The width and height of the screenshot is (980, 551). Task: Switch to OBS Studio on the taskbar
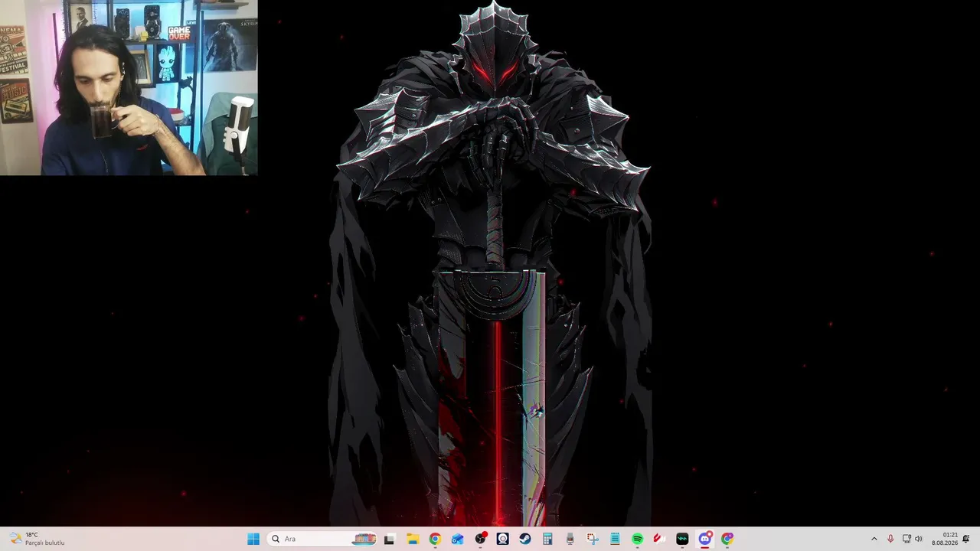click(x=480, y=539)
